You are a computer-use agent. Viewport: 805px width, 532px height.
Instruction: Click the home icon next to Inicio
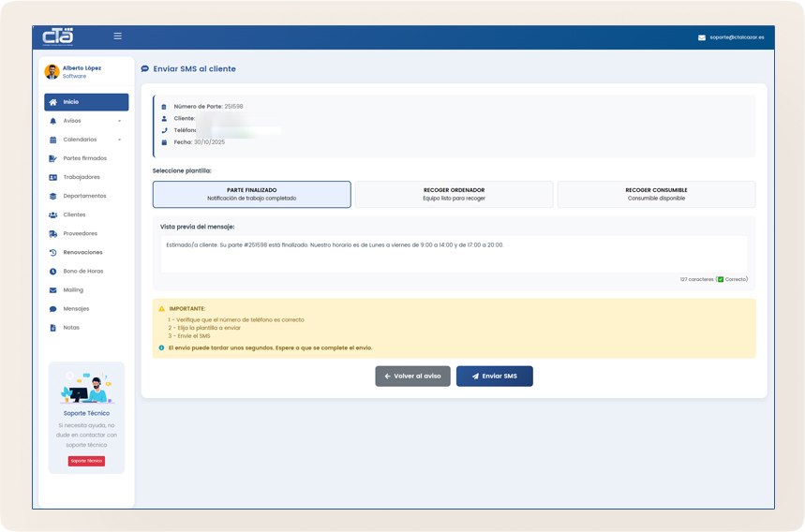pyautogui.click(x=52, y=102)
